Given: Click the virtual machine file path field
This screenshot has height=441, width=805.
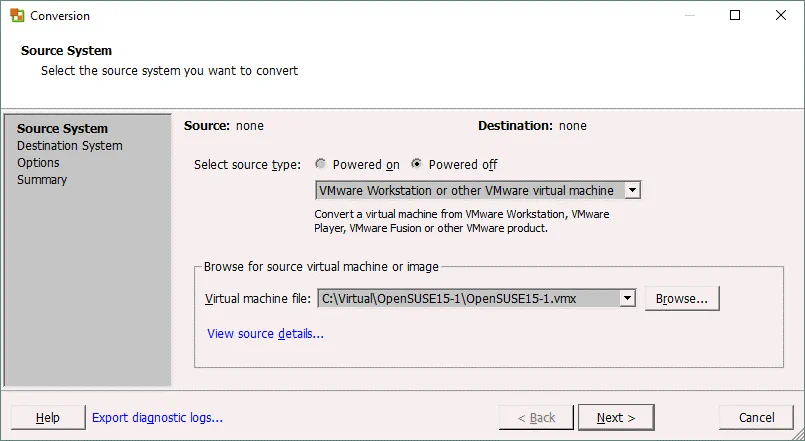Looking at the screenshot, I should (468, 298).
